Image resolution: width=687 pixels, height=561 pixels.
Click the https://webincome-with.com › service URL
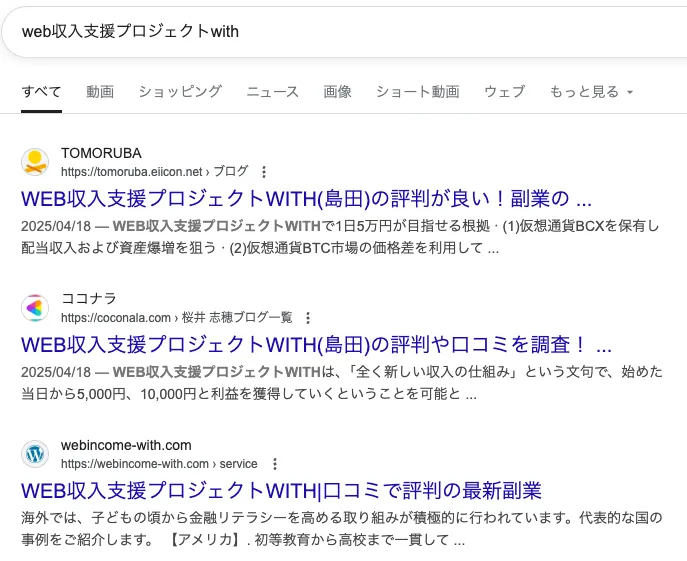point(159,464)
